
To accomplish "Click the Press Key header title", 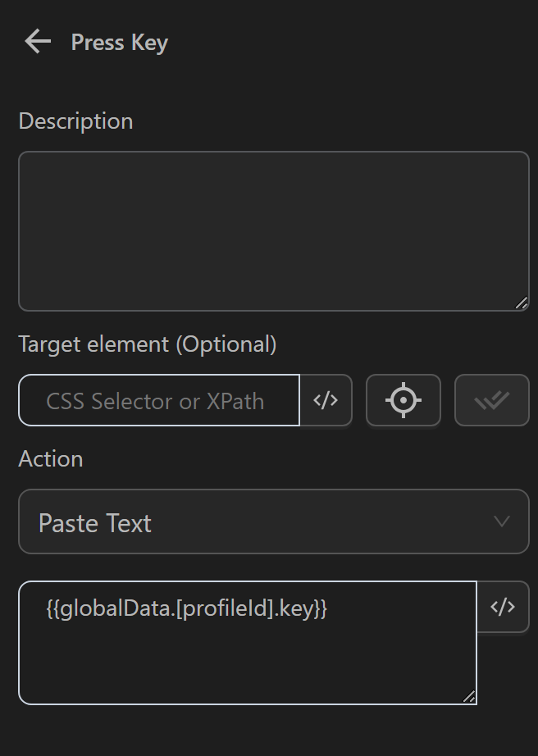I will point(119,42).
